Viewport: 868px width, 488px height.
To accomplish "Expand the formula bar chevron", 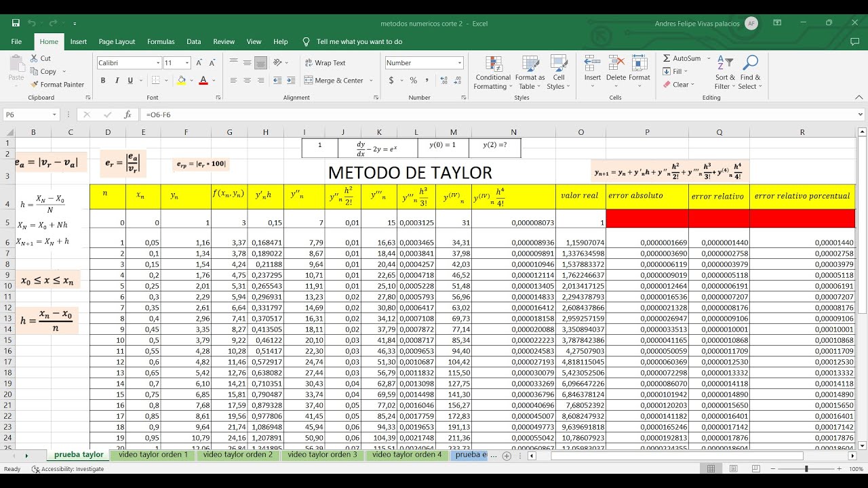I will pyautogui.click(x=861, y=115).
